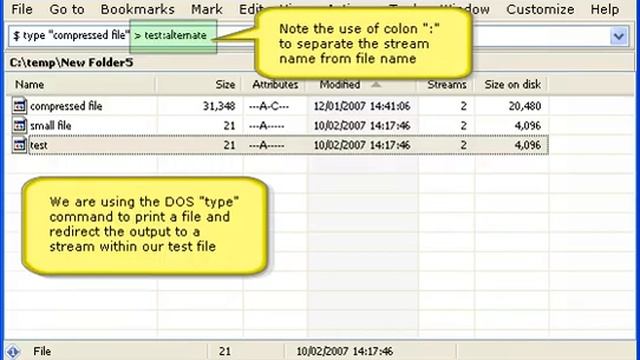Screen dimensions: 640x360
Task: Select the "small file" name
Action: click(51, 126)
